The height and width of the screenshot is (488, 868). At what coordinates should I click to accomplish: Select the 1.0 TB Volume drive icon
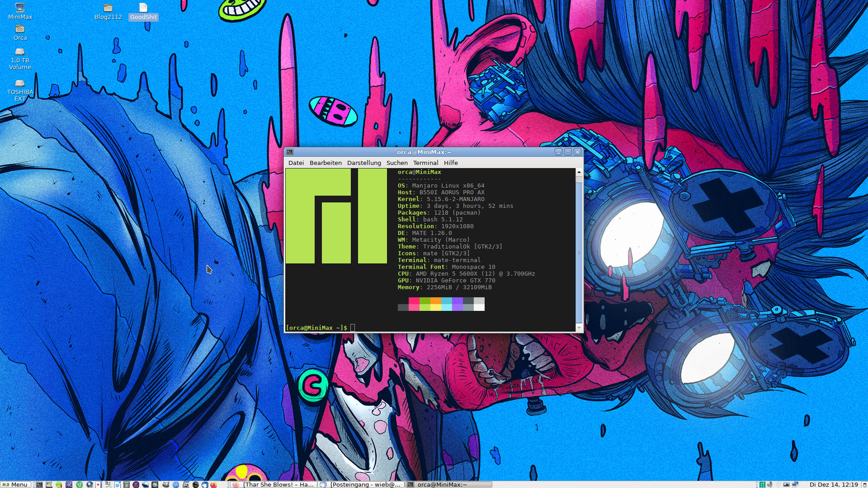coord(20,59)
